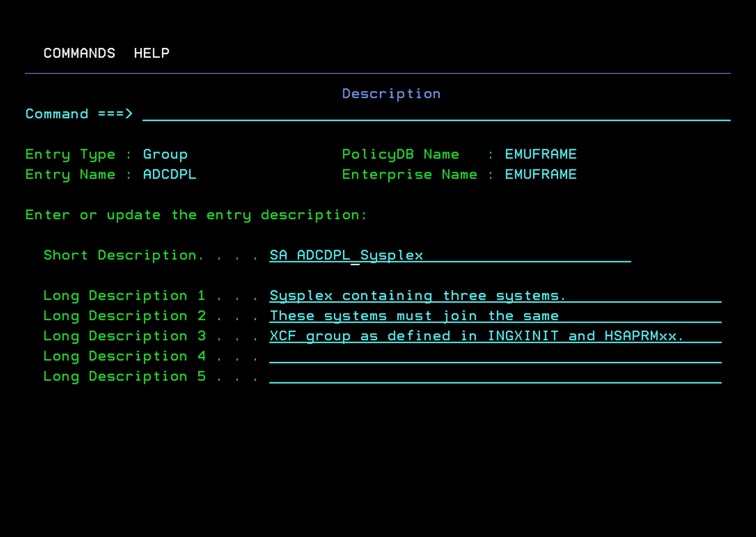This screenshot has width=756, height=537.
Task: Open the HELP menu
Action: pos(152,53)
